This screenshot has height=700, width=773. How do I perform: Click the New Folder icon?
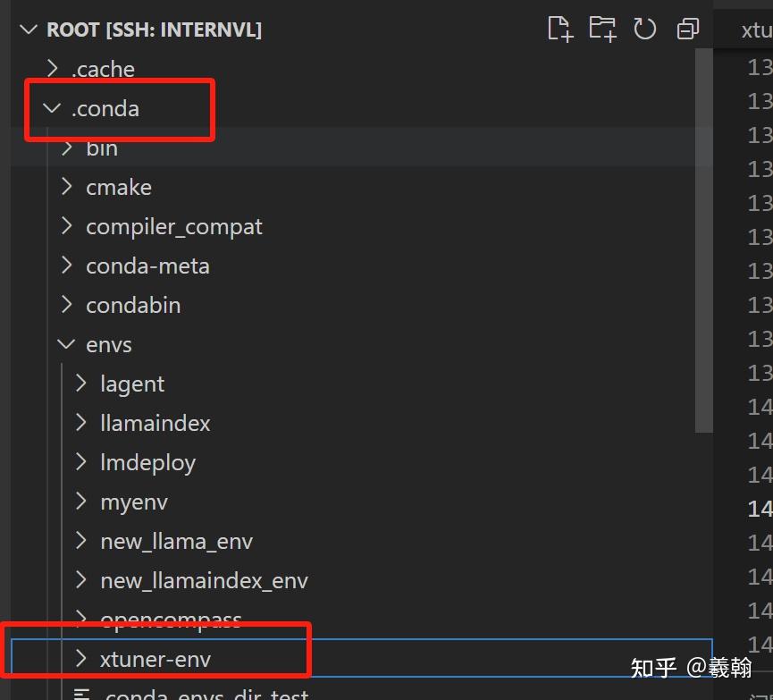tap(603, 29)
